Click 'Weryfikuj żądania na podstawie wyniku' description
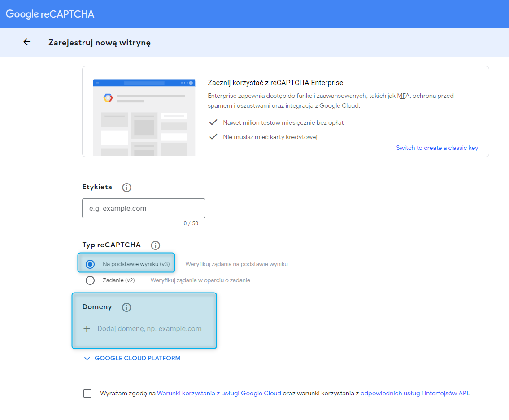Viewport: 509px width, 420px height. click(237, 264)
